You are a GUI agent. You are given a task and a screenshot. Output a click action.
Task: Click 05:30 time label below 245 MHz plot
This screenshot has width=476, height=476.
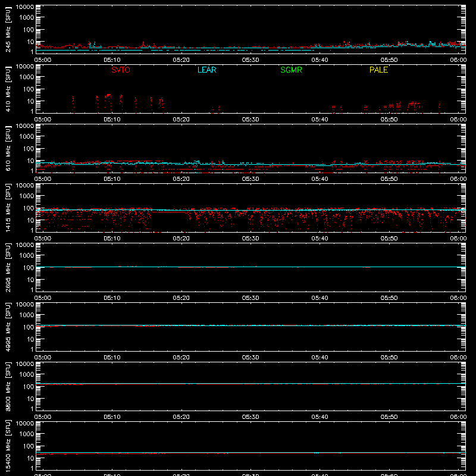point(250,60)
